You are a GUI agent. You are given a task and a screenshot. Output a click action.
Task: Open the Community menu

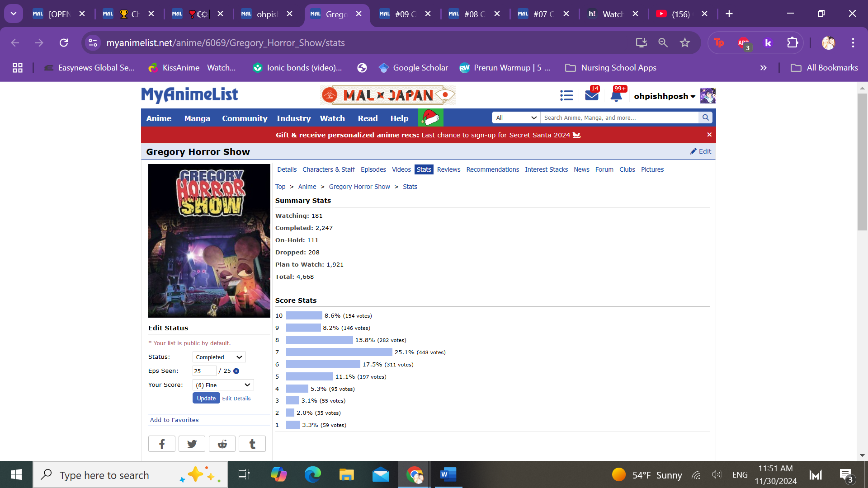tap(244, 118)
